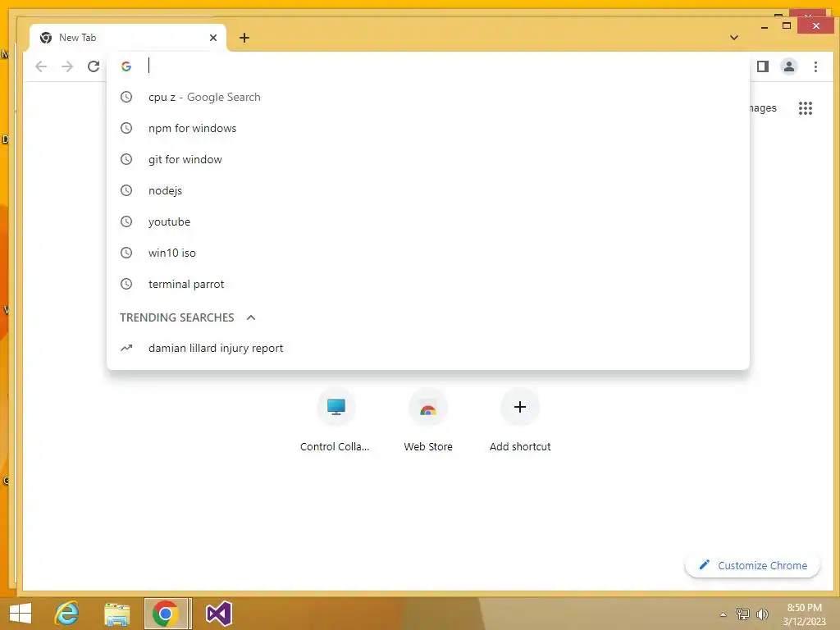Select the 'npm for windows' suggestion
This screenshot has width=840, height=630.
[428, 128]
